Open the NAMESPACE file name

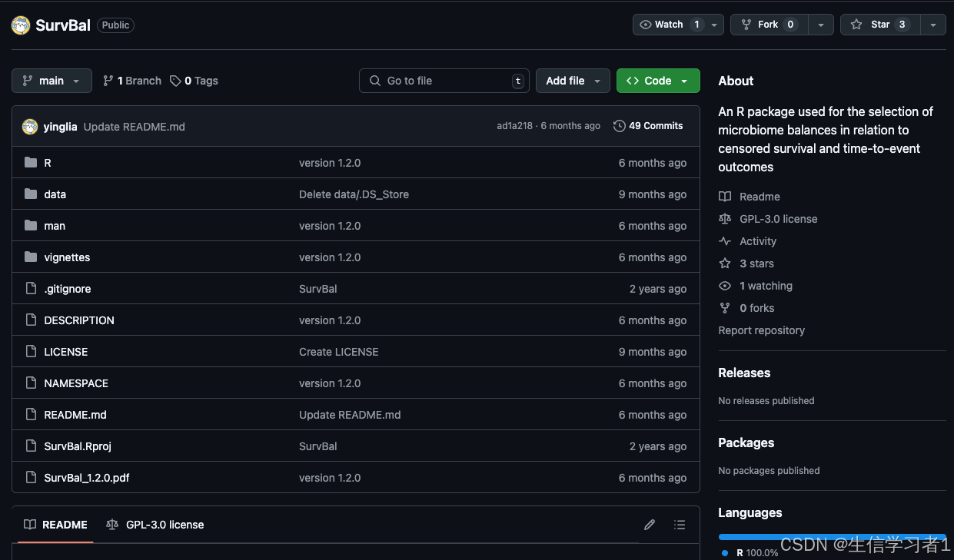[x=76, y=383]
